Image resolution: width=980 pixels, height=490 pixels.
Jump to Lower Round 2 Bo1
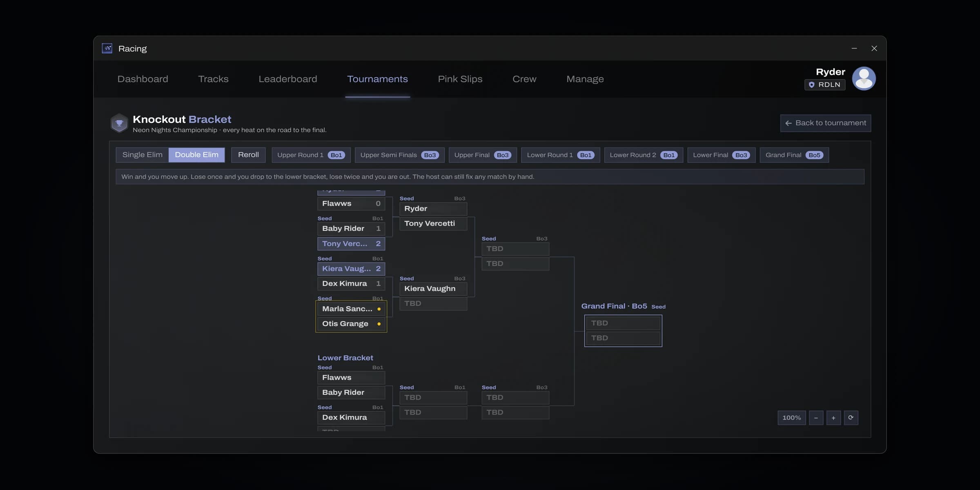coord(644,155)
